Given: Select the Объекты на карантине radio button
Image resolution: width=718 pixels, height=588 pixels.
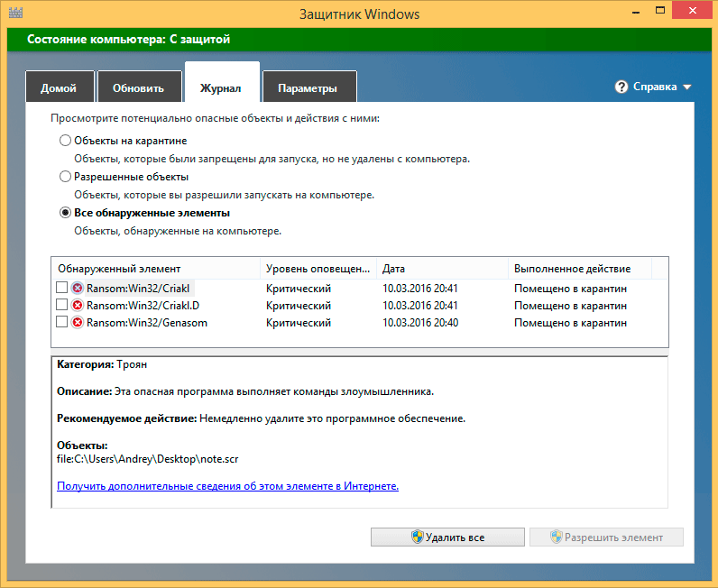Looking at the screenshot, I should pyautogui.click(x=65, y=141).
